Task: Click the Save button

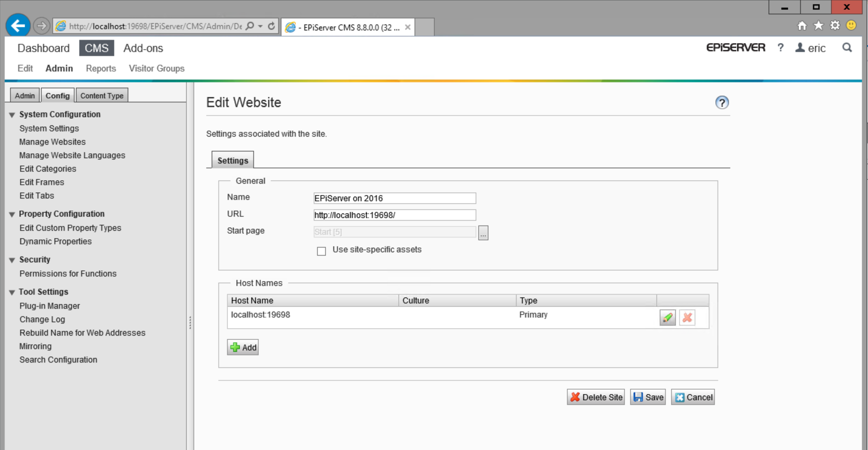Action: 648,397
